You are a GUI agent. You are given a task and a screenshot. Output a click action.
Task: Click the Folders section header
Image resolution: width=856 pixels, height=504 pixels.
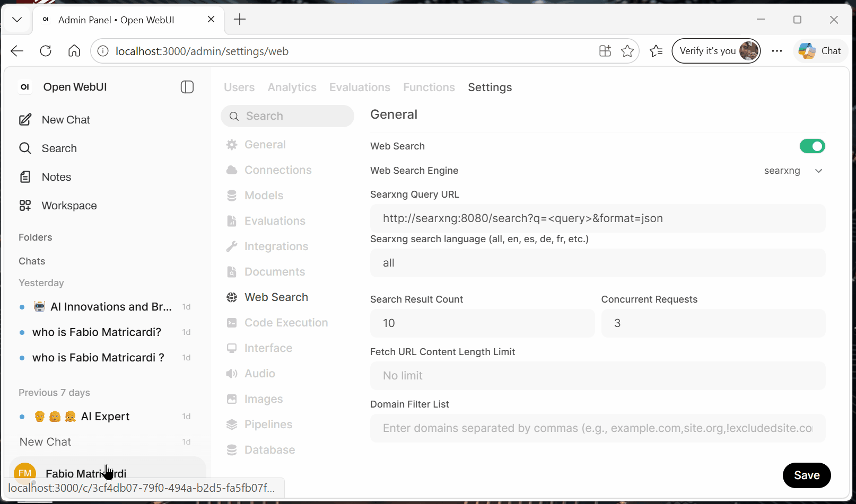[x=36, y=237]
